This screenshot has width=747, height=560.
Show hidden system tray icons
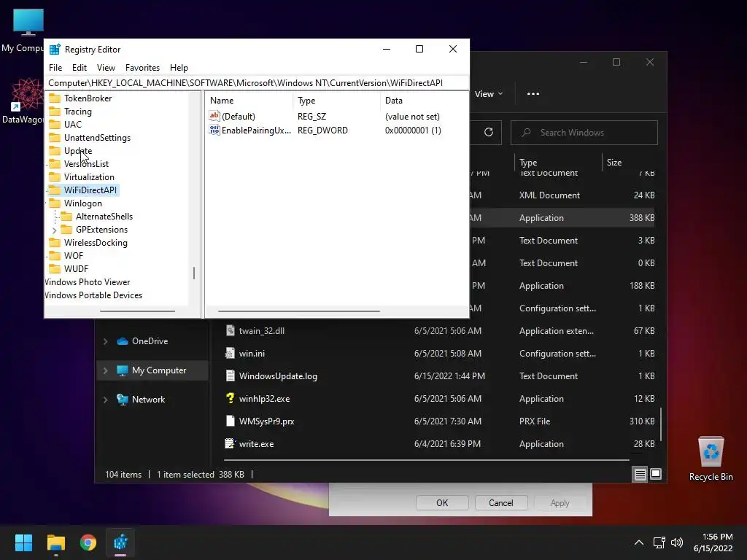[x=639, y=542]
